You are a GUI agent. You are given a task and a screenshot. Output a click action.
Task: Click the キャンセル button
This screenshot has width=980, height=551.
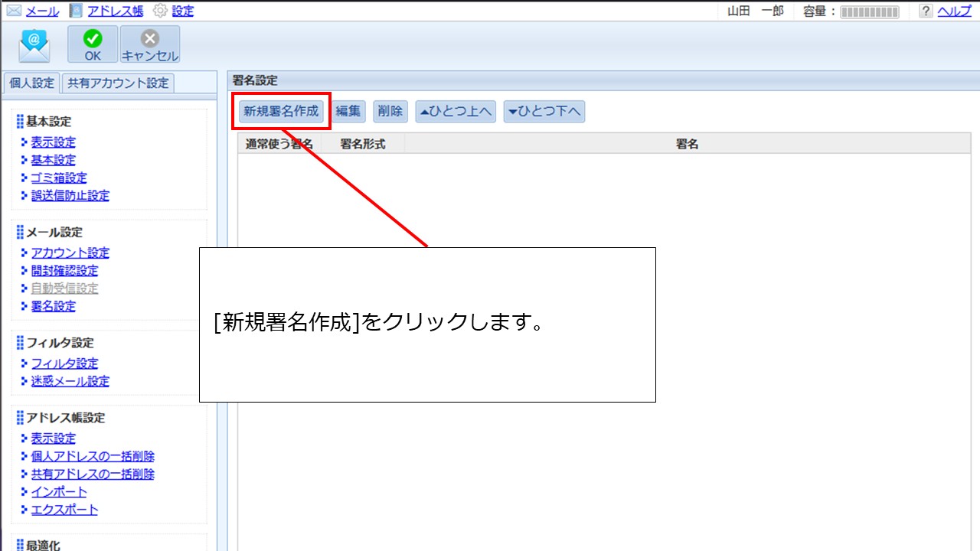coord(150,44)
